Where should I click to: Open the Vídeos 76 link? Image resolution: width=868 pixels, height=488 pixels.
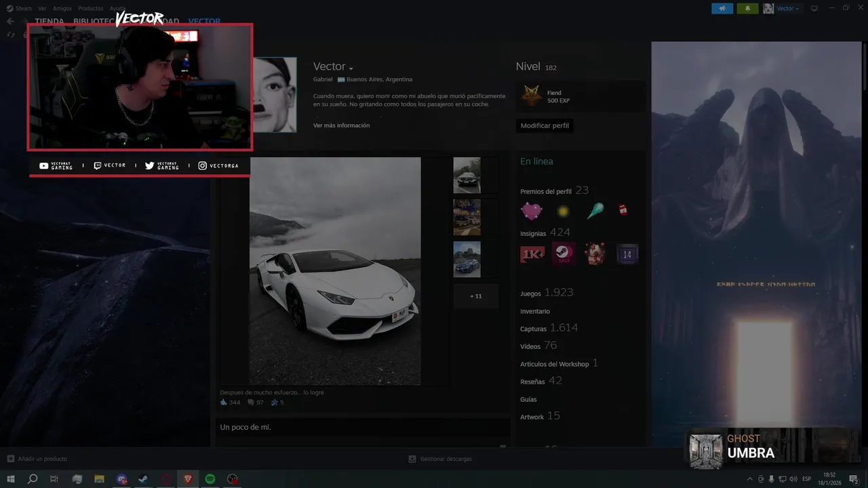point(538,346)
